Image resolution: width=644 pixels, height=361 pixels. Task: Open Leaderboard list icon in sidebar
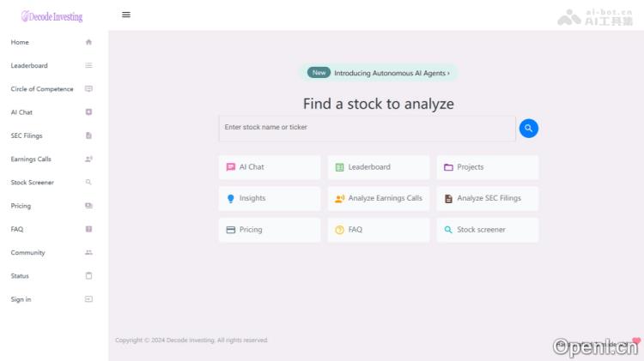[x=88, y=65]
